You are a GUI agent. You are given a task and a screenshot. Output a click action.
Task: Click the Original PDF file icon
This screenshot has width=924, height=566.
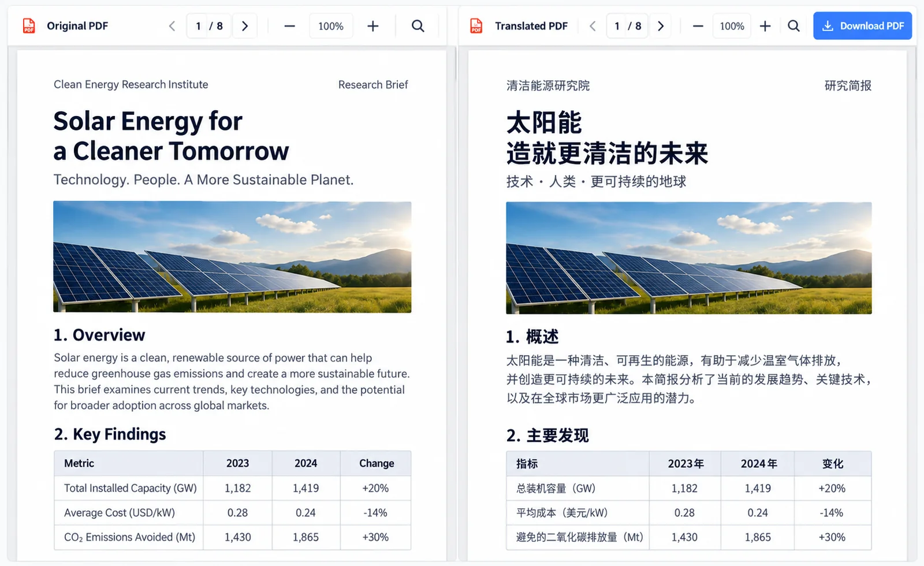29,26
